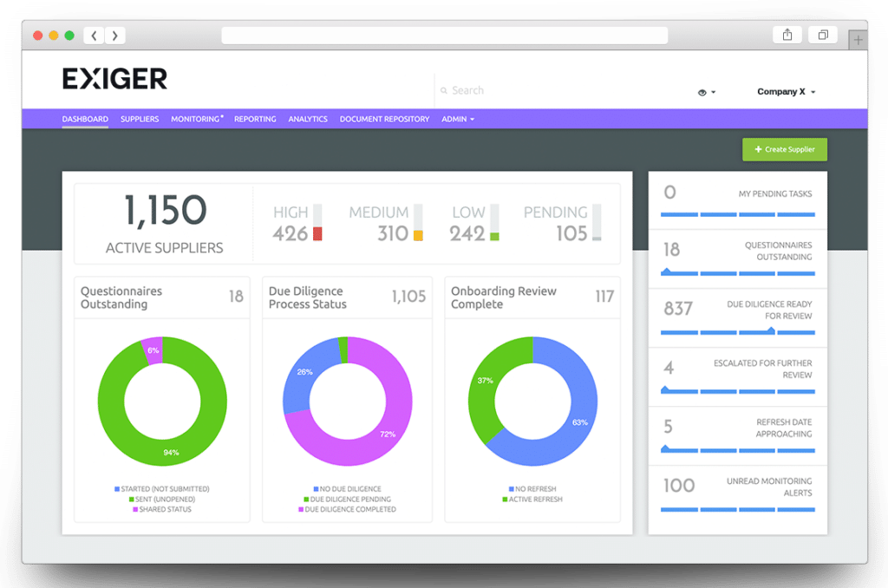
Task: Select the High risk 426 indicator
Action: click(297, 223)
